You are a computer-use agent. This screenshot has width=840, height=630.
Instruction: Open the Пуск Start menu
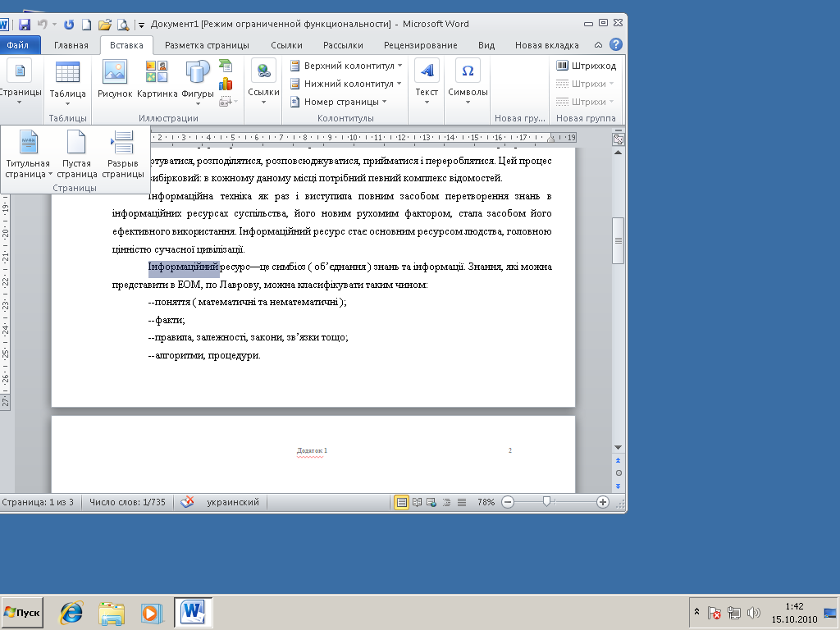pyautogui.click(x=22, y=612)
